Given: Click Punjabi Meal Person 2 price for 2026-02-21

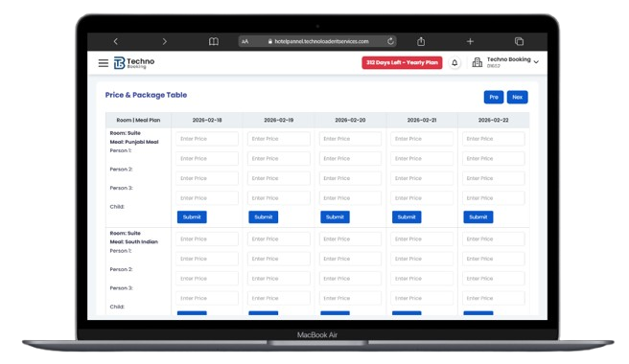Looking at the screenshot, I should 422,158.
